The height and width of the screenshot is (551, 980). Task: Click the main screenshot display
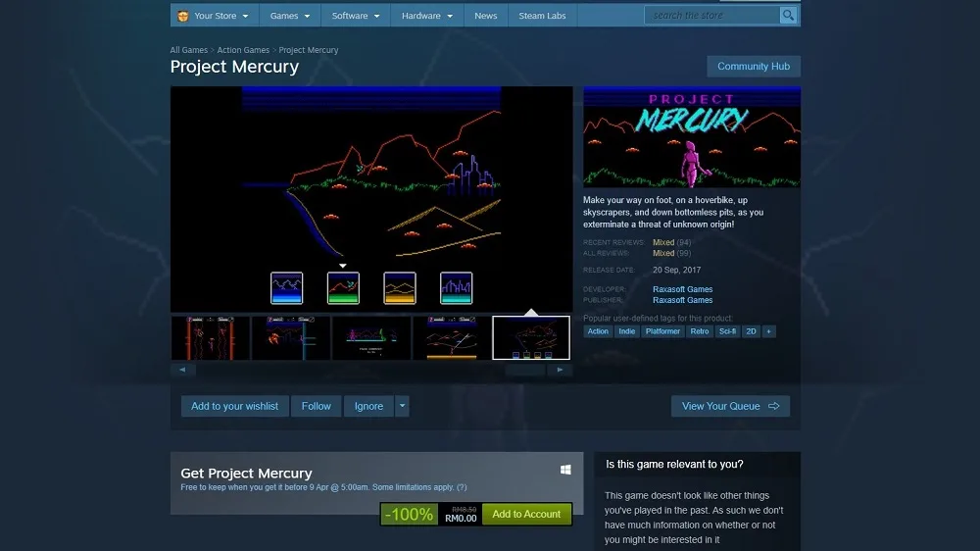pos(371,199)
